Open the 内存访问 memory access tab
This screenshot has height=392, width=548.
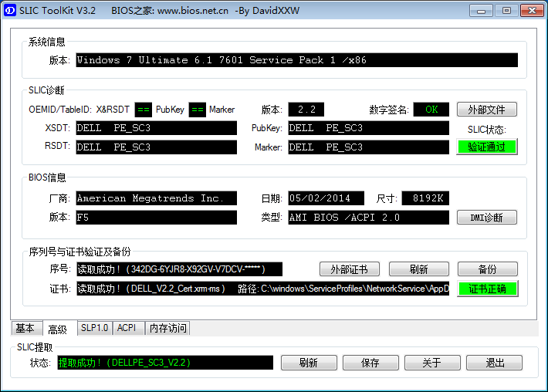[167, 328]
